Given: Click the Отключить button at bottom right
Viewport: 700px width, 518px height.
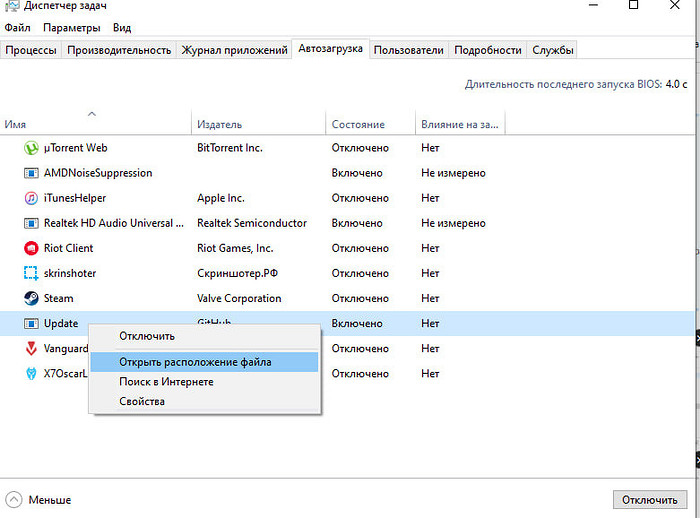Looking at the screenshot, I should coord(650,500).
